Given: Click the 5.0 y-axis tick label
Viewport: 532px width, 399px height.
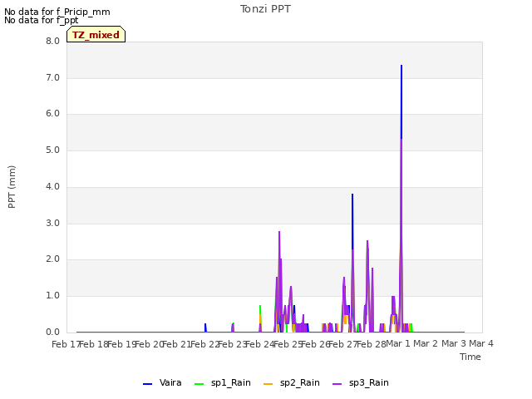Looking at the screenshot, I should 52,150.
